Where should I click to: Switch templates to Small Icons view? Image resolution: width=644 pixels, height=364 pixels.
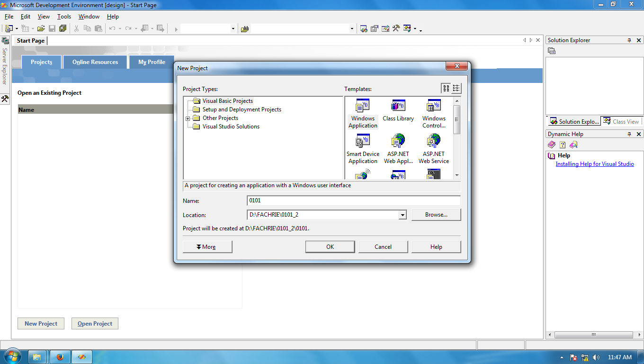[x=456, y=88]
